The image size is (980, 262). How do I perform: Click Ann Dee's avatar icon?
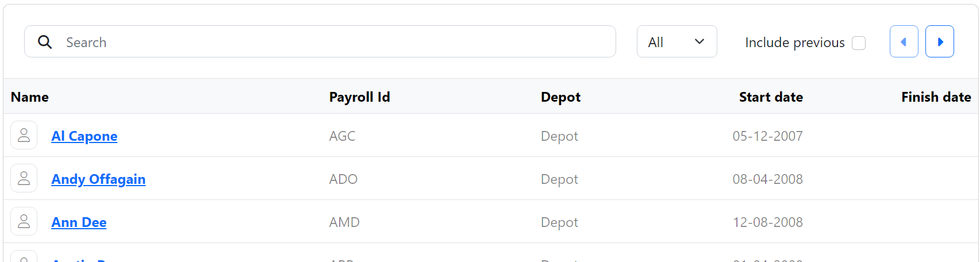[24, 222]
